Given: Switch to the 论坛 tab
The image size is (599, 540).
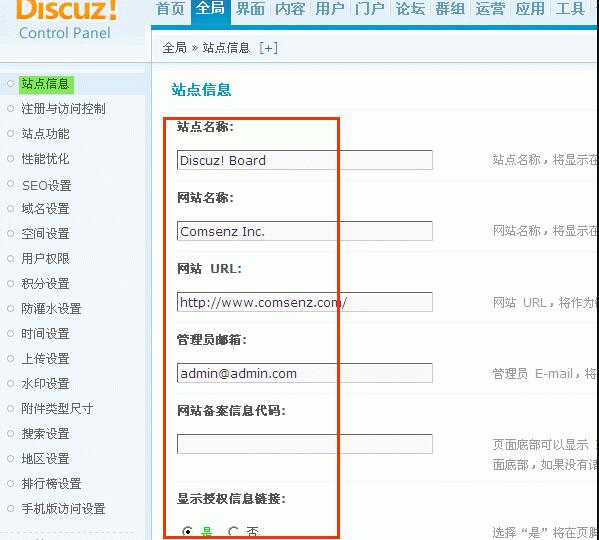Looking at the screenshot, I should point(410,8).
